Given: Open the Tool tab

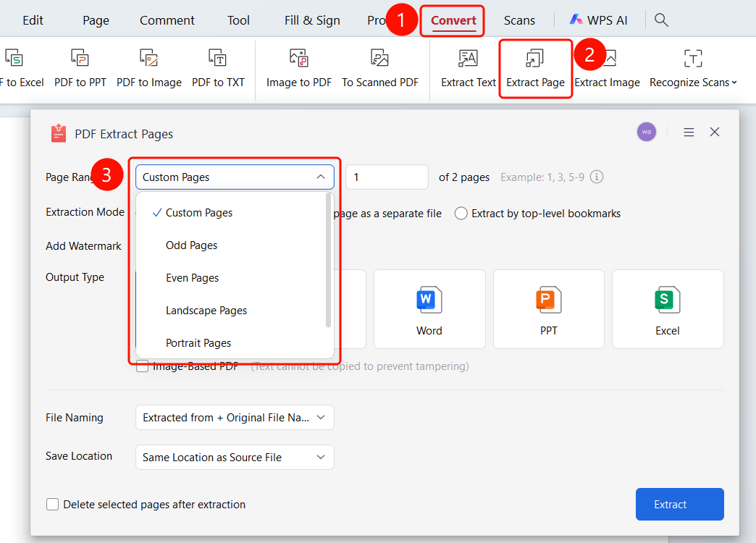Looking at the screenshot, I should tap(238, 20).
